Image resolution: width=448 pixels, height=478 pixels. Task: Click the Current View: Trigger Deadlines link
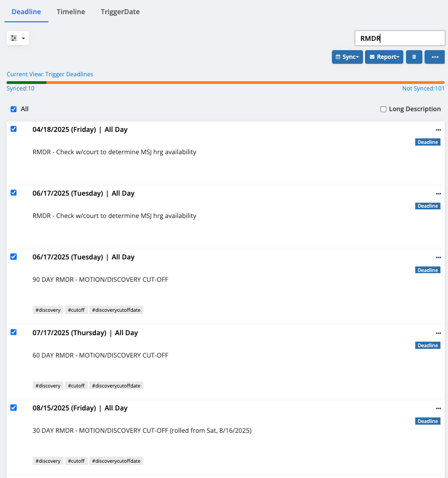[x=50, y=74]
